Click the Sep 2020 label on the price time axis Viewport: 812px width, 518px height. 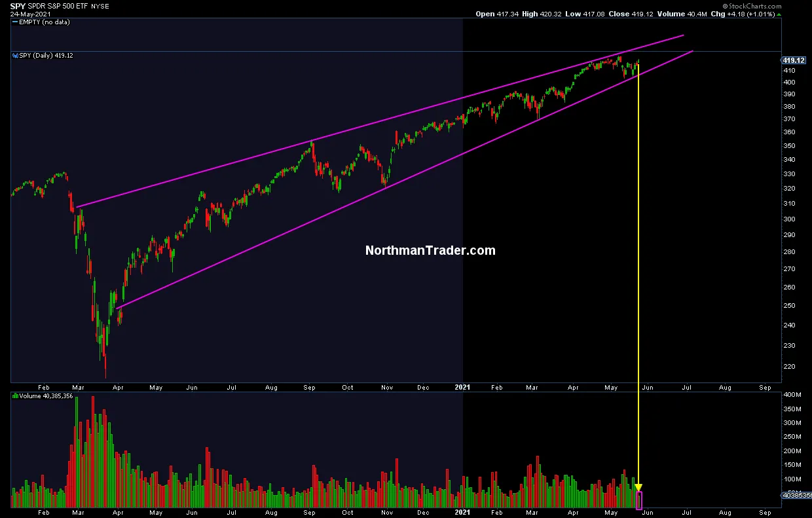pyautogui.click(x=308, y=387)
